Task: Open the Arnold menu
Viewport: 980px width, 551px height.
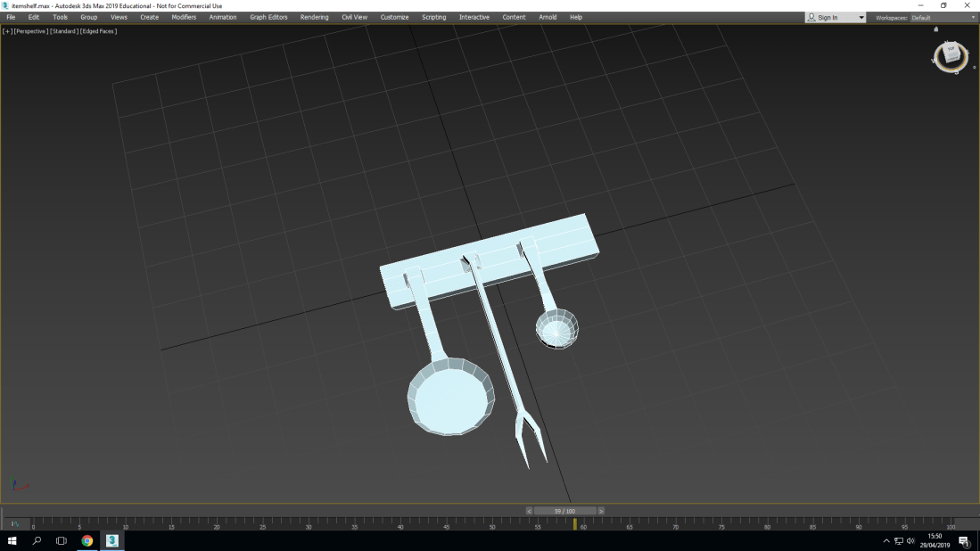Action: (x=547, y=16)
